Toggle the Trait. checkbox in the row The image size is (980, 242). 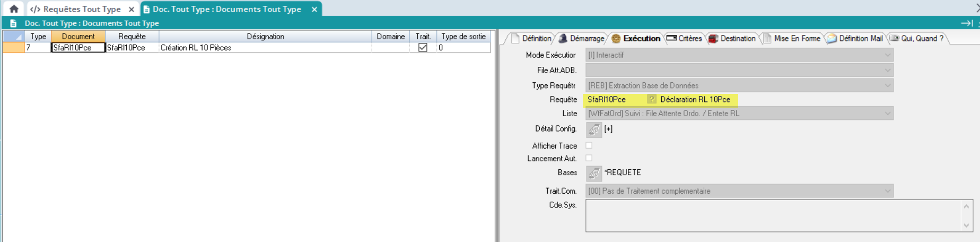point(423,48)
